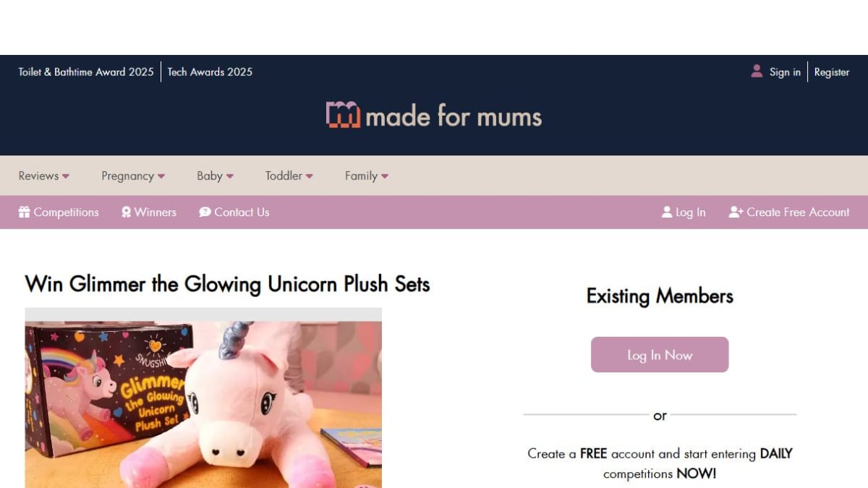Click the add-user icon by Create Free Account
Viewport: 868px width, 488px height.
click(736, 212)
